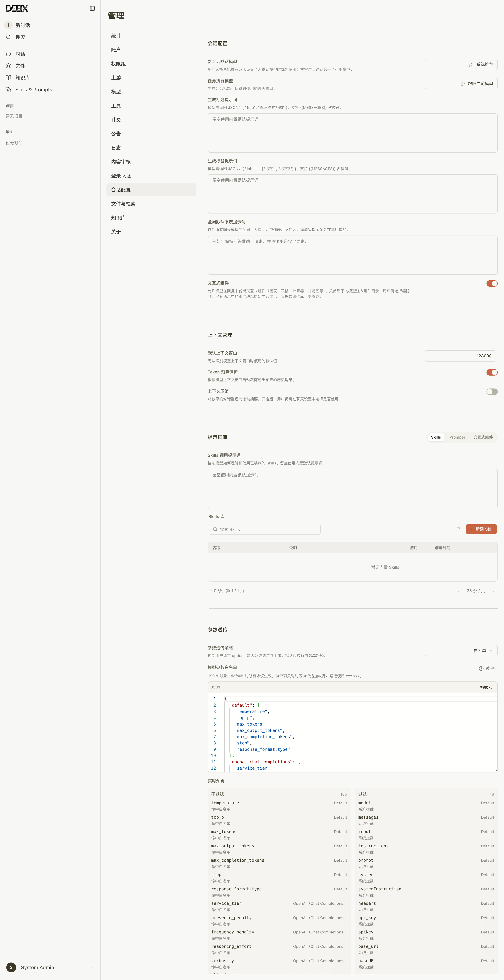Viewport: 504px width, 980px height.
Task: Switch to 交互式组件 tab in 提示词库
Action: [483, 437]
